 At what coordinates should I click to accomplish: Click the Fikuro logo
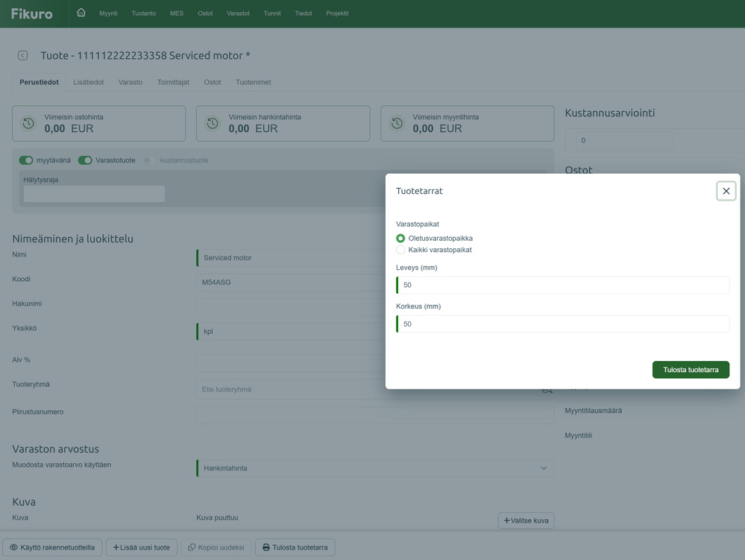(x=32, y=13)
